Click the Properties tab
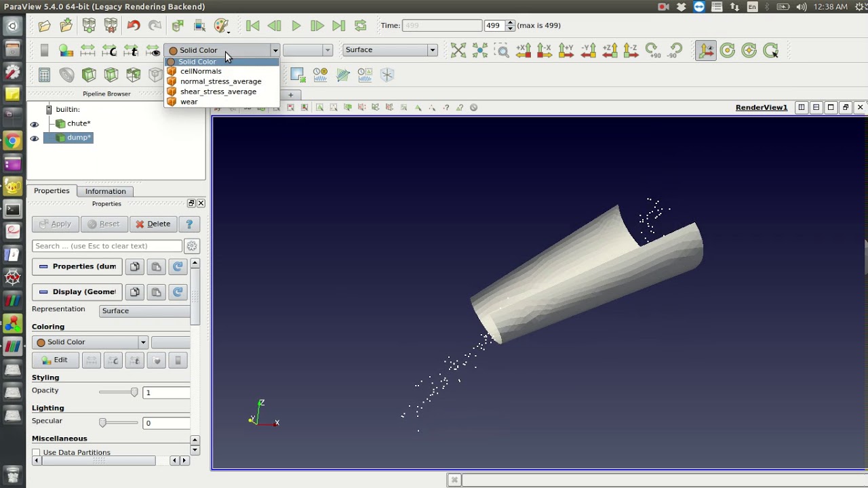This screenshot has height=488, width=868. [x=52, y=191]
